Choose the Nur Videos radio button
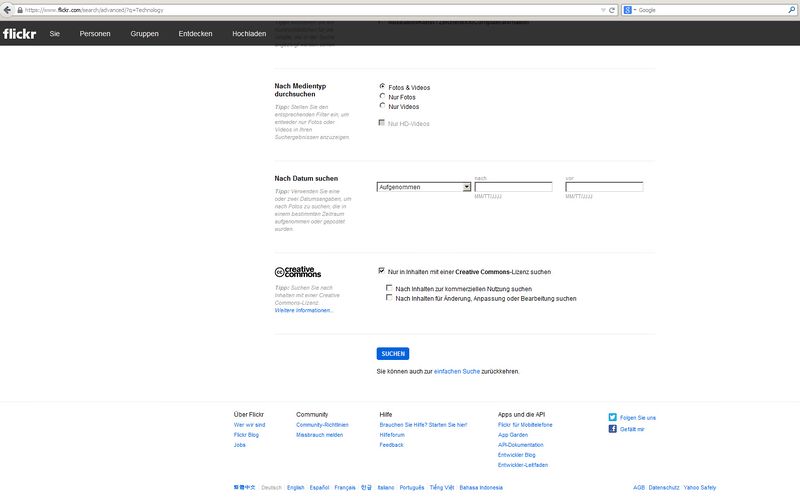800x499 pixels. click(382, 106)
